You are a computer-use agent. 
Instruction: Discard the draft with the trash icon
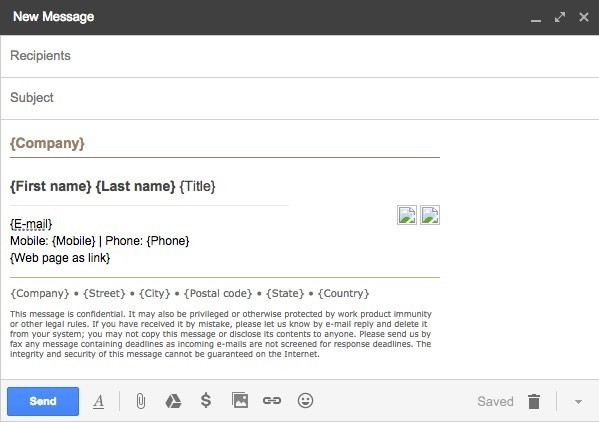[x=534, y=401]
